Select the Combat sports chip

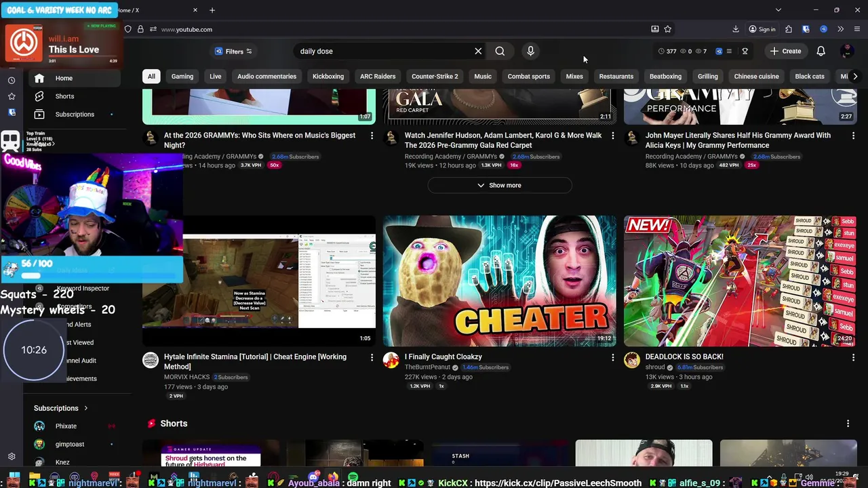529,77
